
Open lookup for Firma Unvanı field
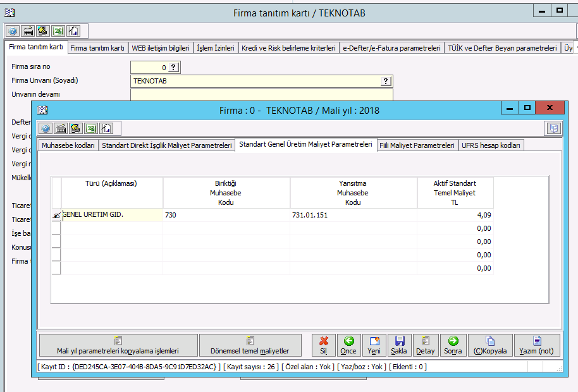click(385, 81)
